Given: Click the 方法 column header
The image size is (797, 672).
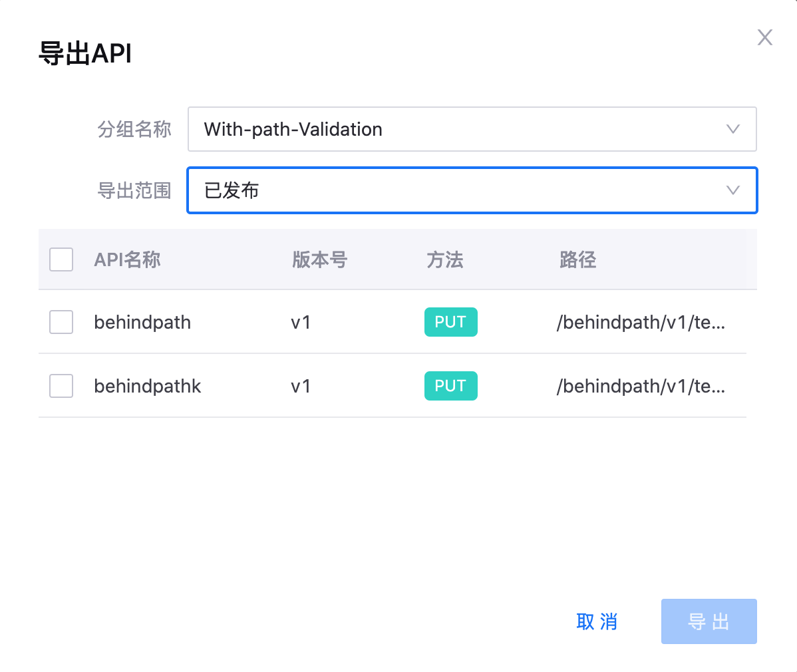Looking at the screenshot, I should [444, 259].
